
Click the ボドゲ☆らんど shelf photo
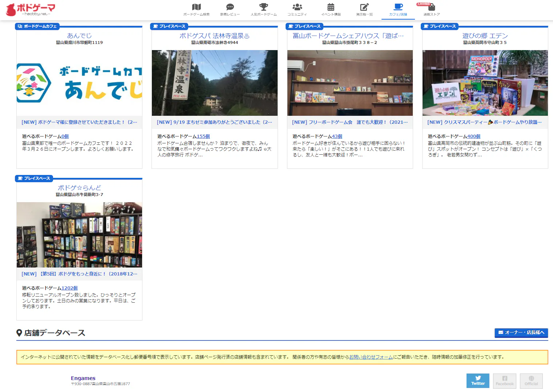point(79,235)
